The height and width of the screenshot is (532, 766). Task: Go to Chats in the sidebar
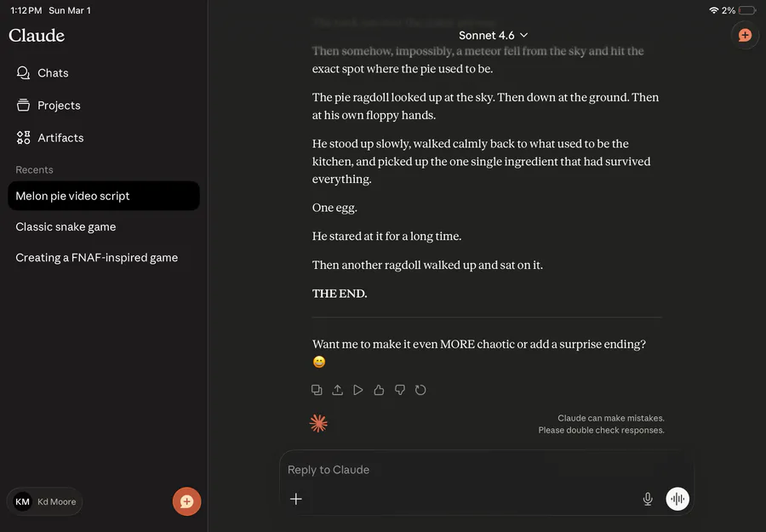pyautogui.click(x=53, y=73)
